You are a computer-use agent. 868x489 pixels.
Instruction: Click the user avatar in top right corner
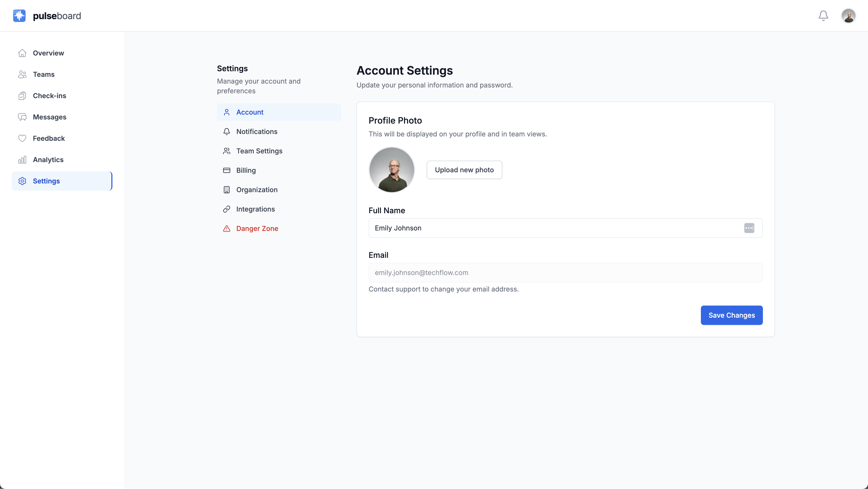849,16
